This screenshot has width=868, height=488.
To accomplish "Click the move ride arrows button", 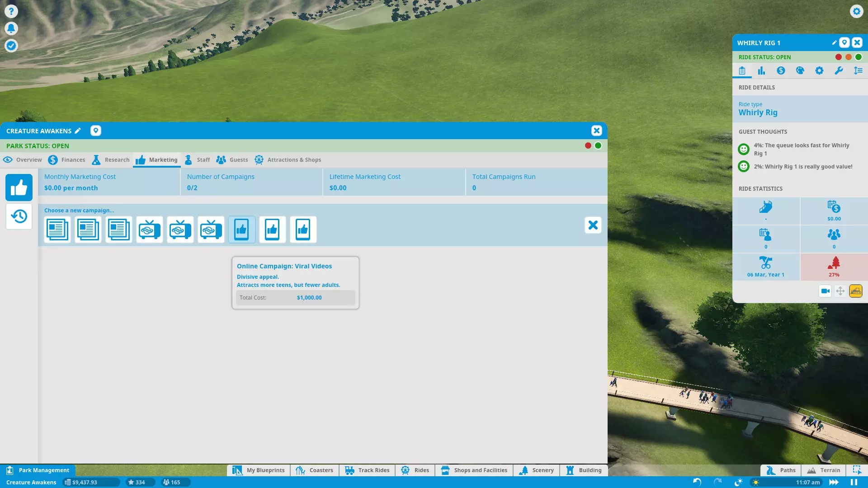I will click(840, 291).
